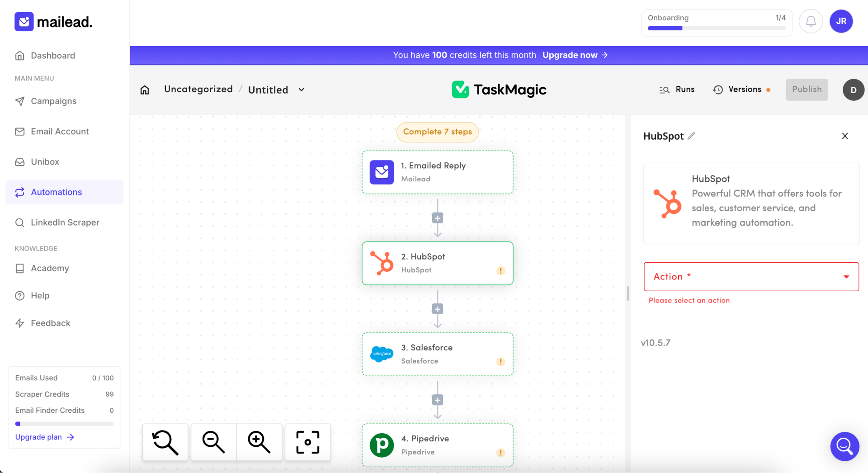Open the Versions history
Image resolution: width=868 pixels, height=473 pixels.
coord(741,90)
